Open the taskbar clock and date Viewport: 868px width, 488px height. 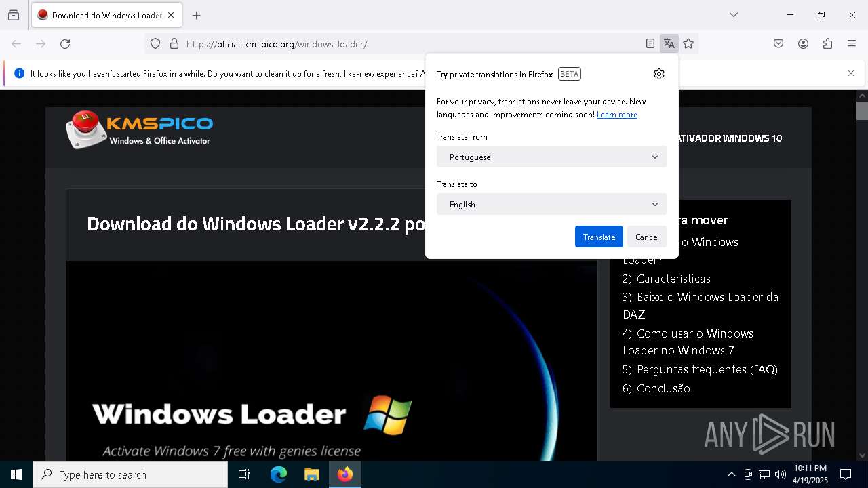point(810,474)
